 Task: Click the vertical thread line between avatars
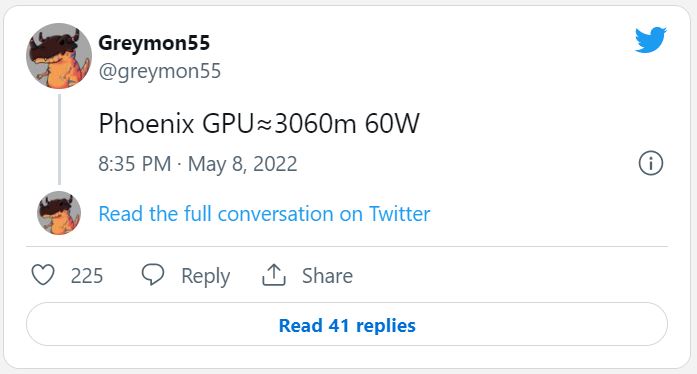[x=59, y=139]
